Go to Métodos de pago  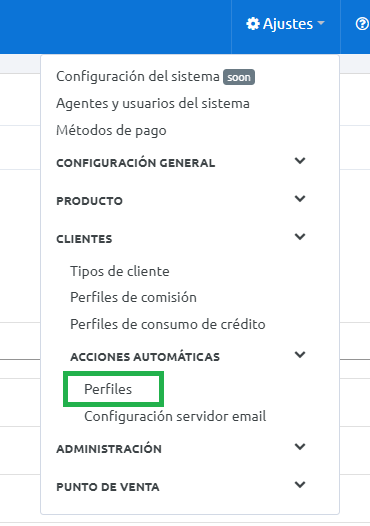(111, 130)
